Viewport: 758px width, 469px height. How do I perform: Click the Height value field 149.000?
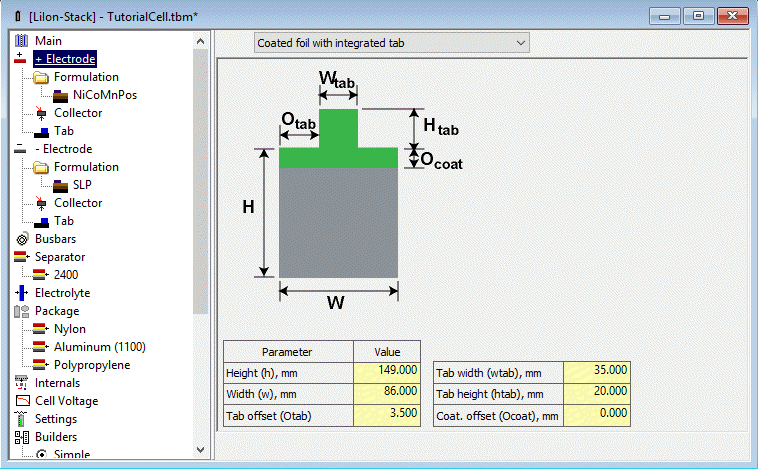(387, 371)
